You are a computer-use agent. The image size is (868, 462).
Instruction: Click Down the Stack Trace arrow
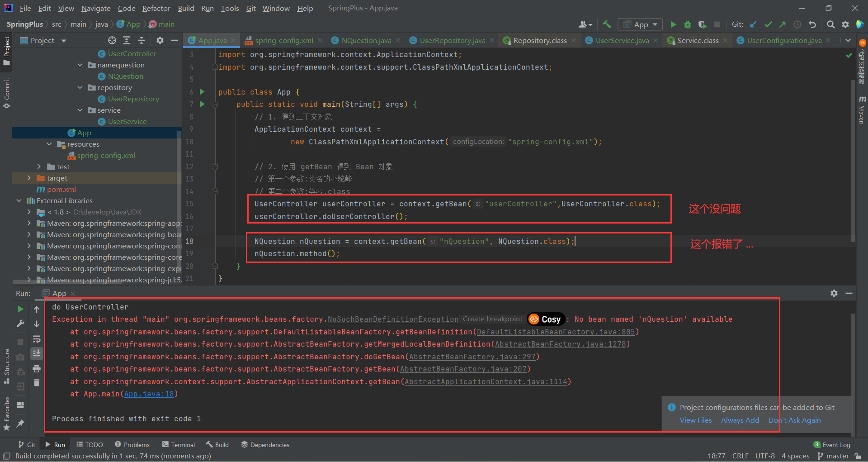37,324
